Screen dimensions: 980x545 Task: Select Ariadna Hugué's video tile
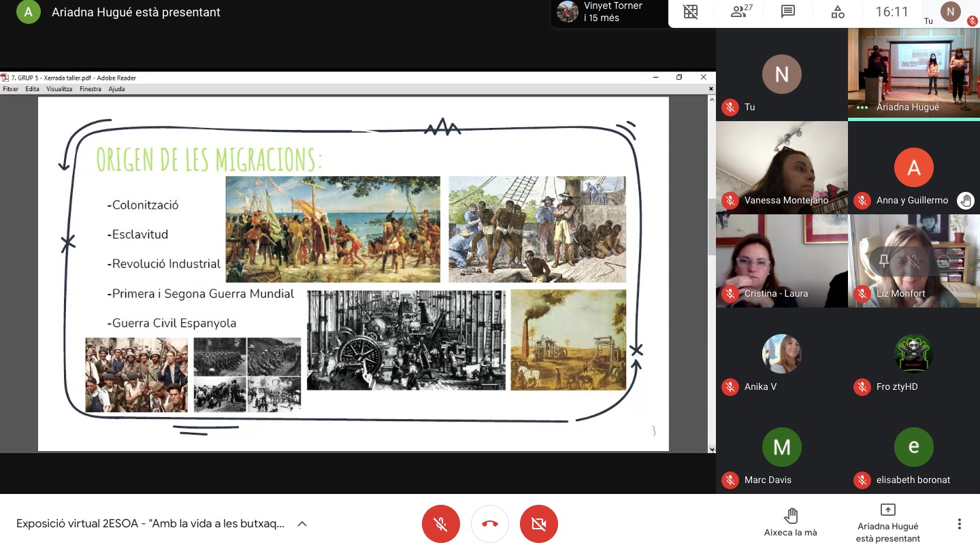(914, 73)
